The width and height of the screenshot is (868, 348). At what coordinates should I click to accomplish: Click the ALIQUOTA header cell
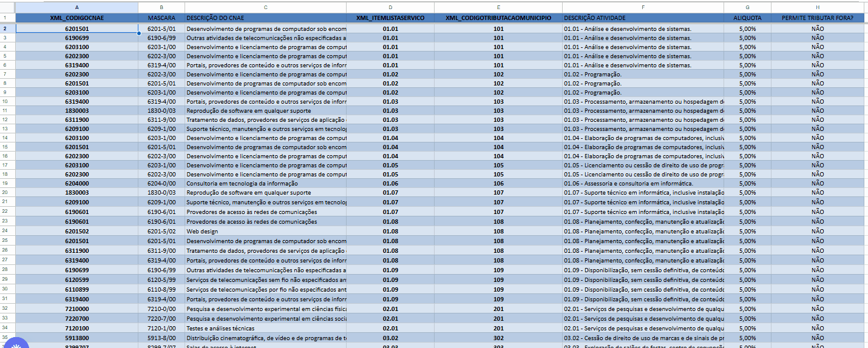tap(747, 18)
